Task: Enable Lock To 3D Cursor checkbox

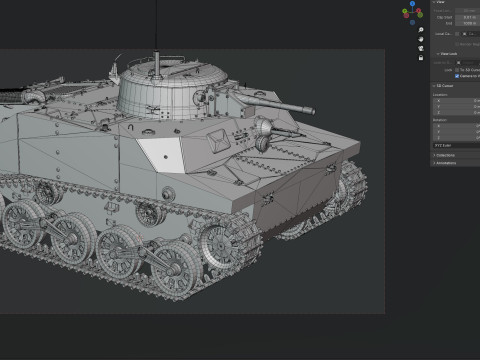Action: pos(457,70)
